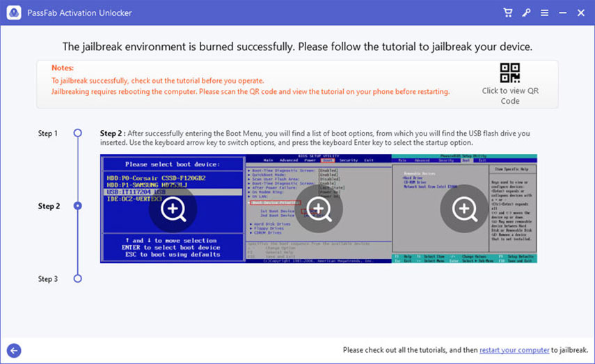The width and height of the screenshot is (595, 364).
Task: Click the key registration icon
Action: 527,13
